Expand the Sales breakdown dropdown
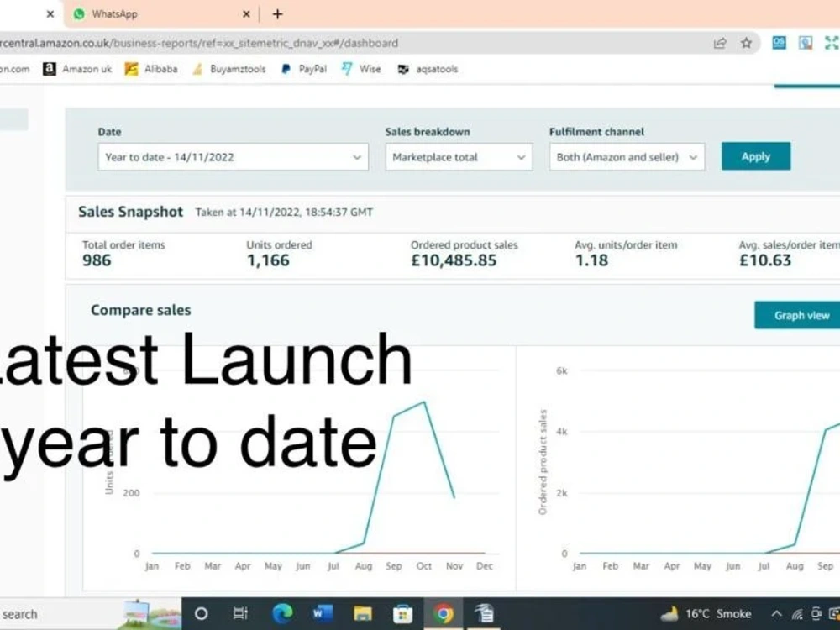 point(459,157)
